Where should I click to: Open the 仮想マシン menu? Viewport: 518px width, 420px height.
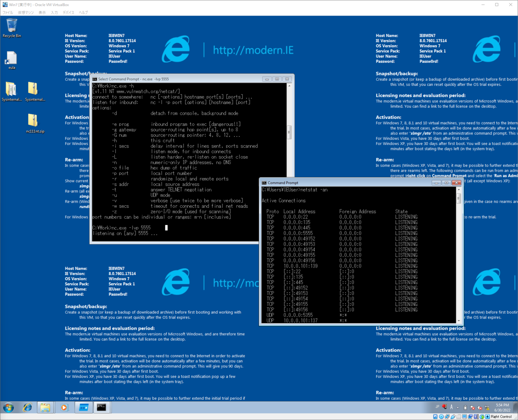pos(26,13)
